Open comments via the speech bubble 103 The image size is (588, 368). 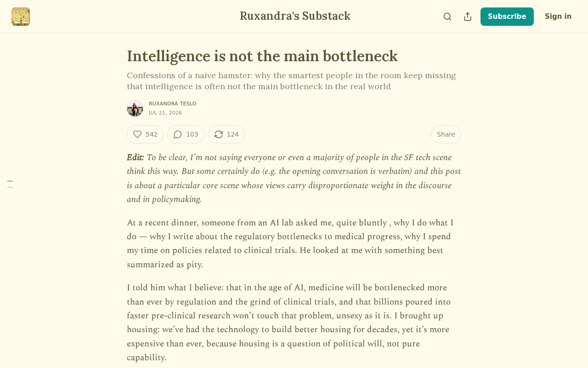coord(186,134)
